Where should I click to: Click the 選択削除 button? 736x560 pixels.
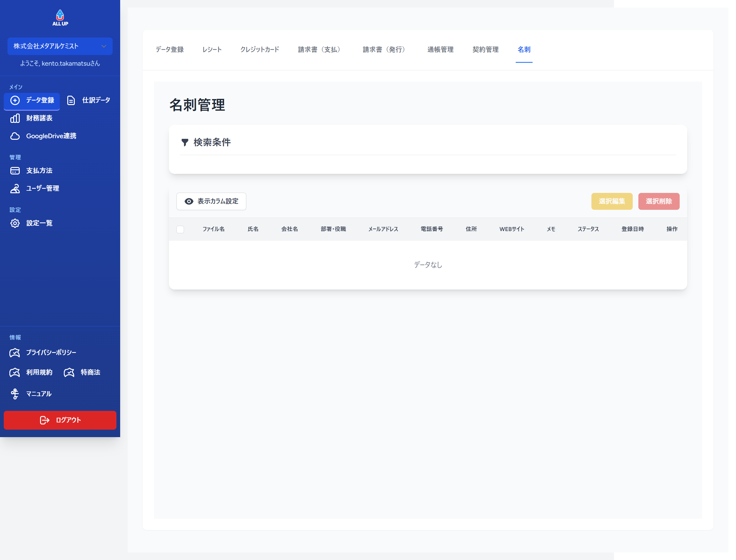659,201
